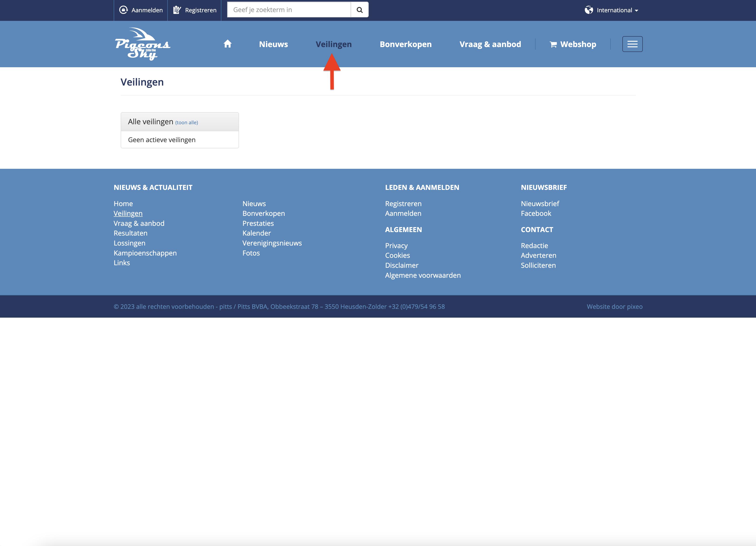The height and width of the screenshot is (546, 756).
Task: Focus the search term input field
Action: coord(289,10)
